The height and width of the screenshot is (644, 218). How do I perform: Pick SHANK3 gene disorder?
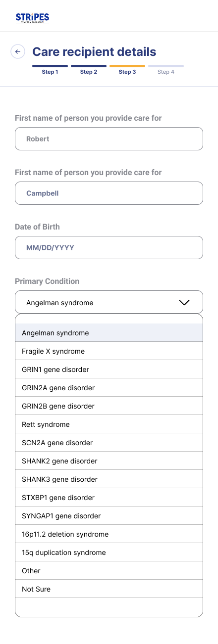point(109,479)
